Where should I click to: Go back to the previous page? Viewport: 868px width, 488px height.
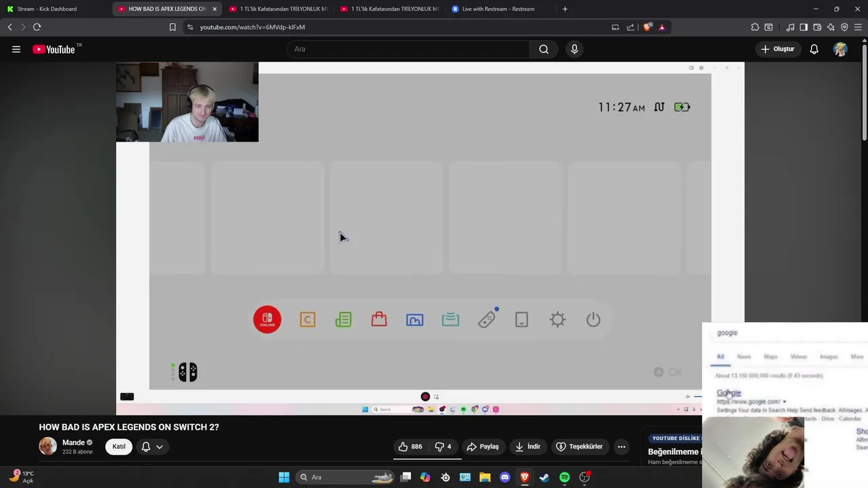click(9, 27)
